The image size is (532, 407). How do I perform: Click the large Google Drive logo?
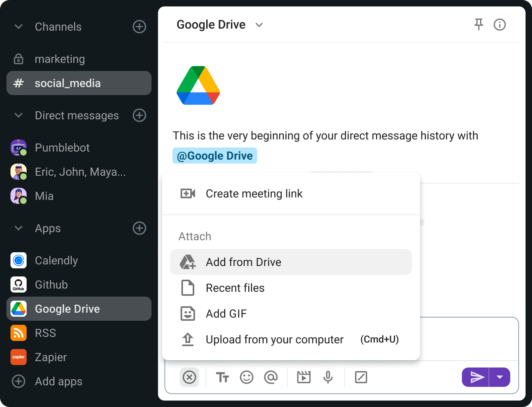198,85
